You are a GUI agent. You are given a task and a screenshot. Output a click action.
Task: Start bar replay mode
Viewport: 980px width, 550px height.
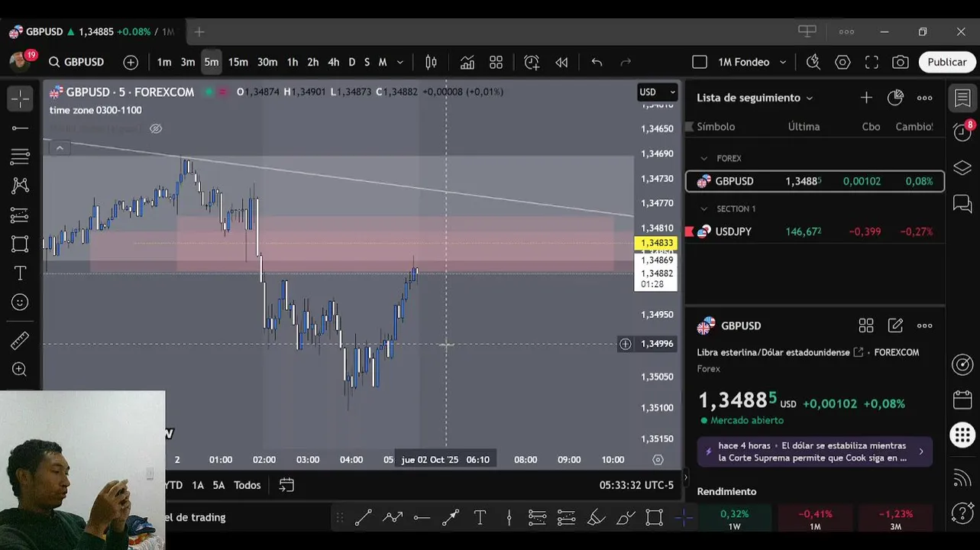point(561,62)
